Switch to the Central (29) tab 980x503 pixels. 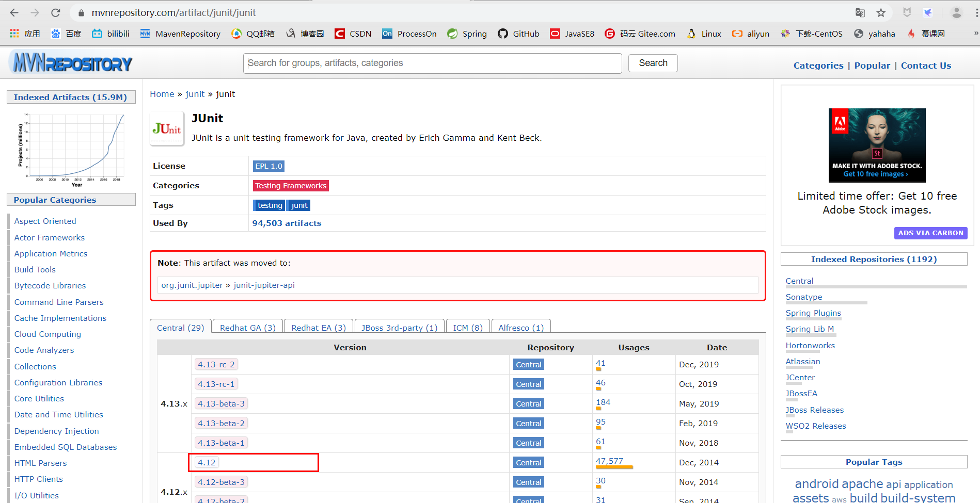[181, 328]
